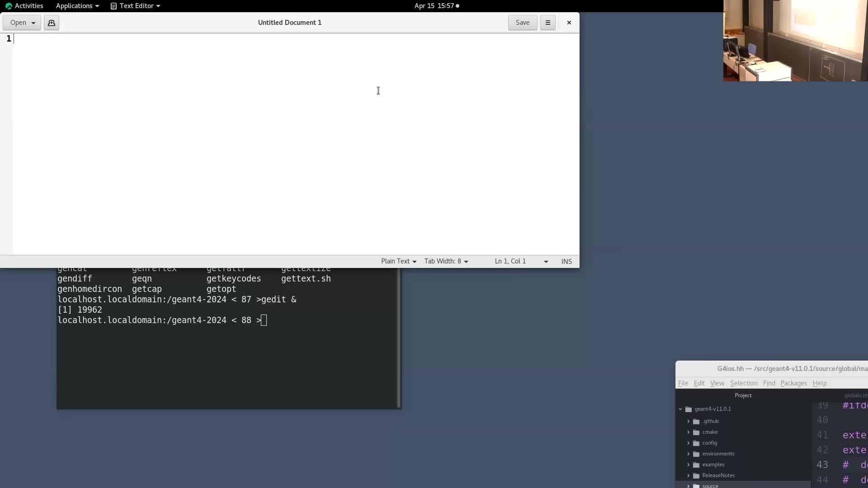Viewport: 868px width, 488px height.
Task: Click the cmake folder icon in Project tree
Action: tap(696, 432)
